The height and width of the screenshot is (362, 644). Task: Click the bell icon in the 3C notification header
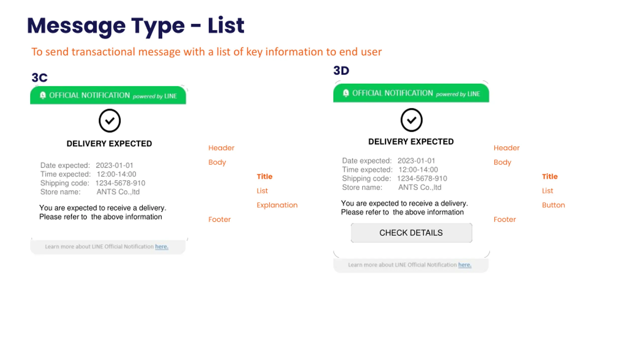[x=43, y=95]
